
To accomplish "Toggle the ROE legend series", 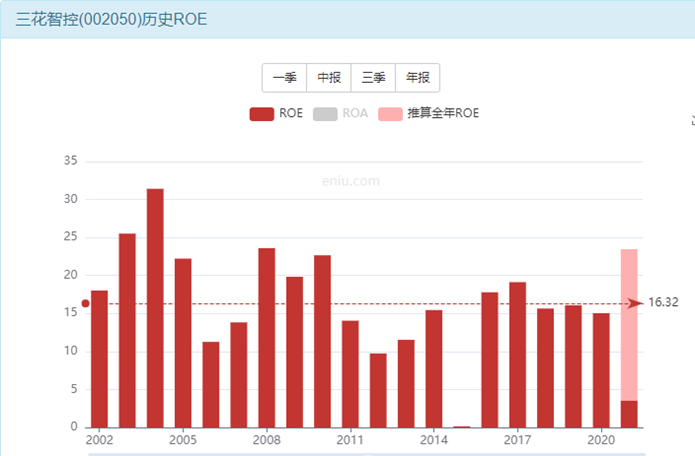I will pos(276,113).
